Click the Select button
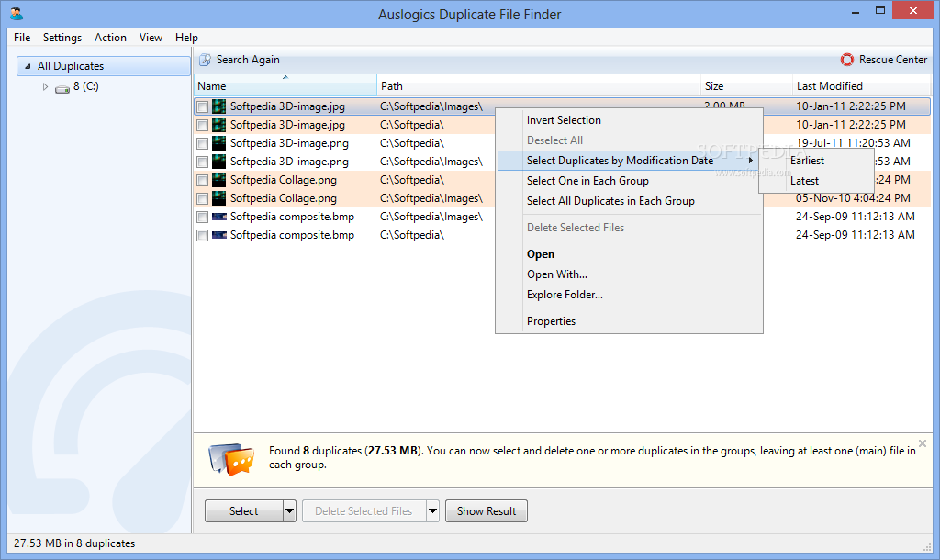This screenshot has width=940, height=560. point(244,510)
